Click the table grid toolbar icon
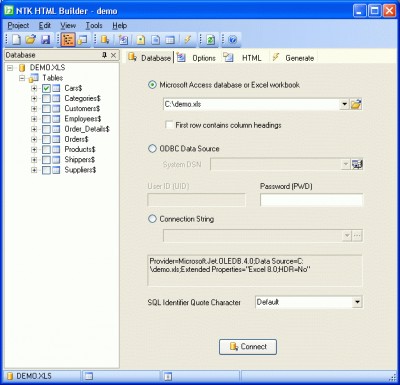 click(170, 40)
